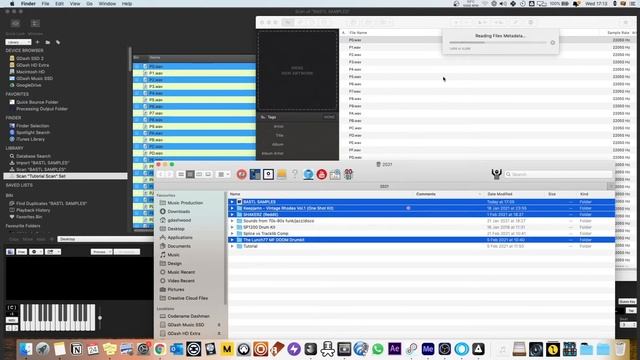Viewport: 640px width, 360px height.
Task: Open Find Duplicates "BASTL SAMPLES" list
Action: pyautogui.click(x=51, y=203)
